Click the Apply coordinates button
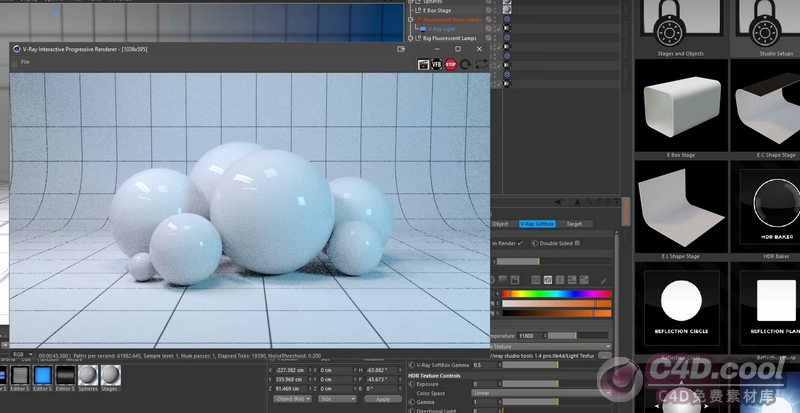 pyautogui.click(x=383, y=399)
